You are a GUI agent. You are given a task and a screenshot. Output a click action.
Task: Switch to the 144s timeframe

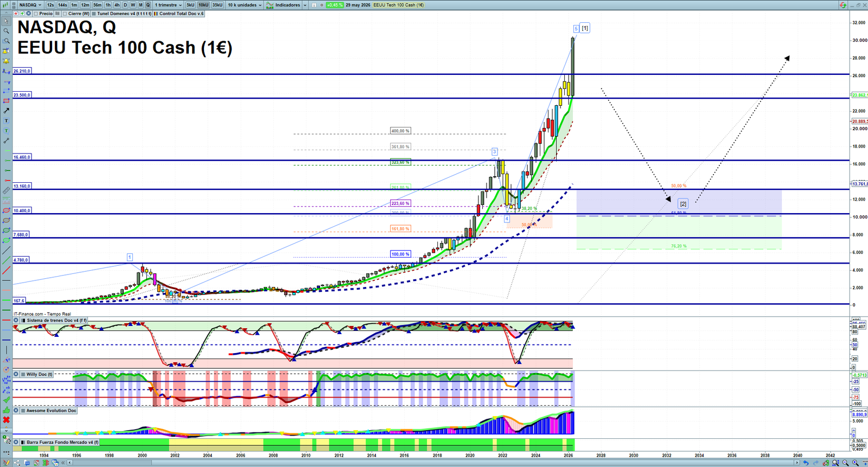[x=62, y=5]
